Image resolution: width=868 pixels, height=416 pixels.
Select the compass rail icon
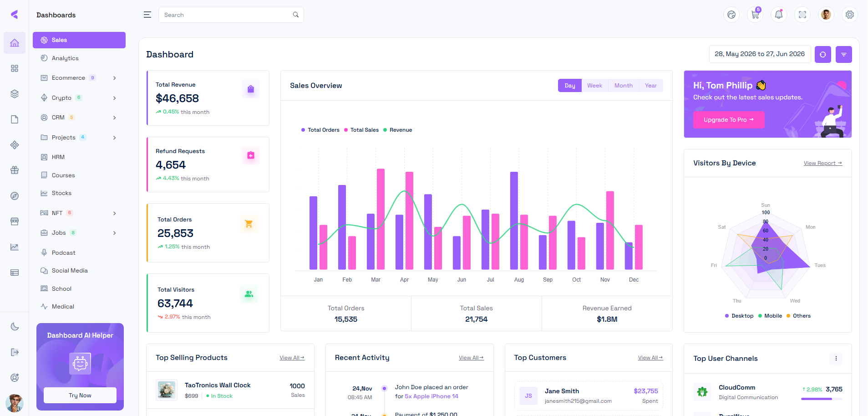[15, 196]
